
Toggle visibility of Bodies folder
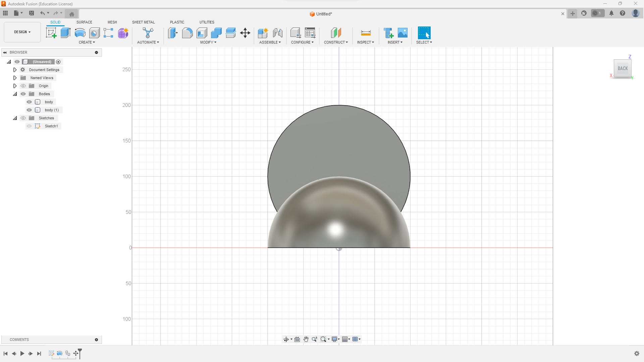[x=23, y=94]
